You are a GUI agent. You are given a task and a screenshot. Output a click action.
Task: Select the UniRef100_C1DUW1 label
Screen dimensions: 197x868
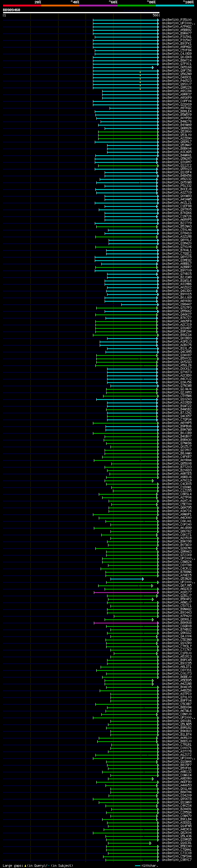click(x=176, y=487)
